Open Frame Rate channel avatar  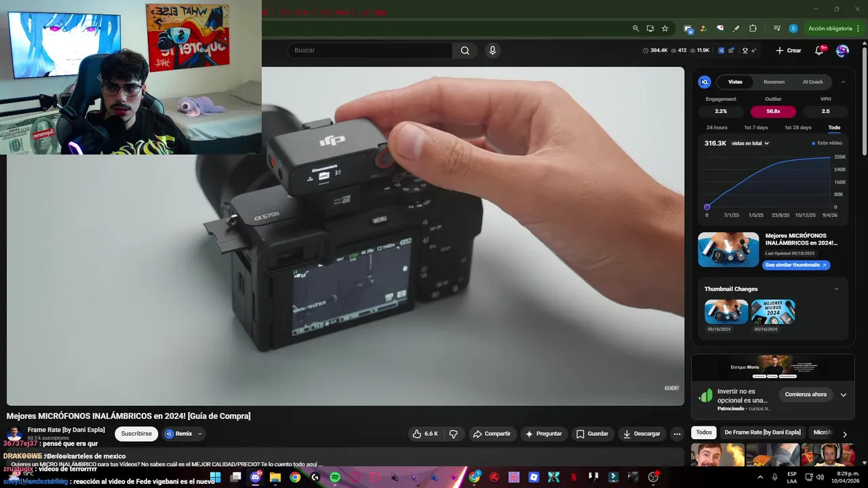tap(14, 434)
